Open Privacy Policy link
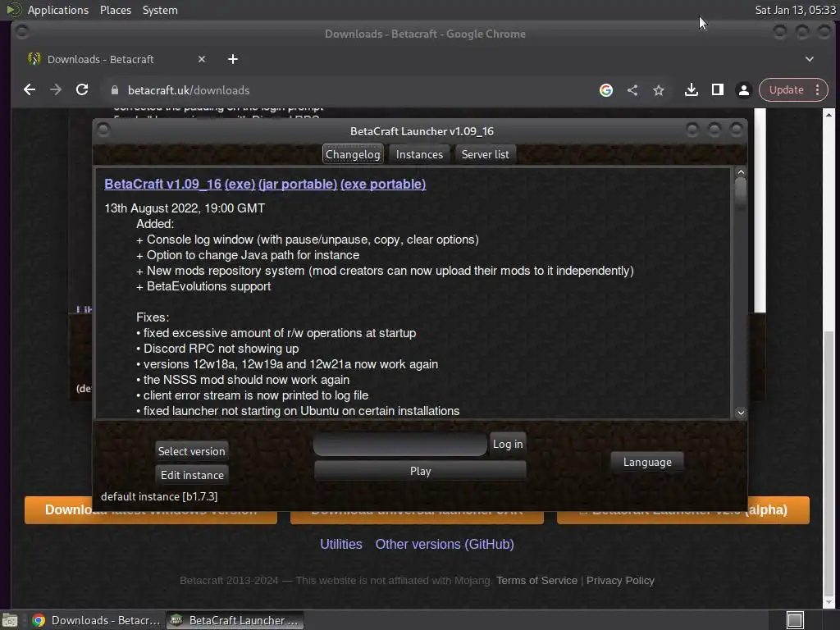Screen dimensions: 840x630 620,581
